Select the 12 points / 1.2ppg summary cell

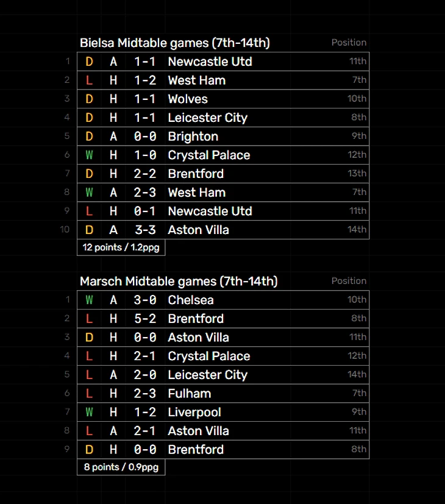click(x=121, y=247)
